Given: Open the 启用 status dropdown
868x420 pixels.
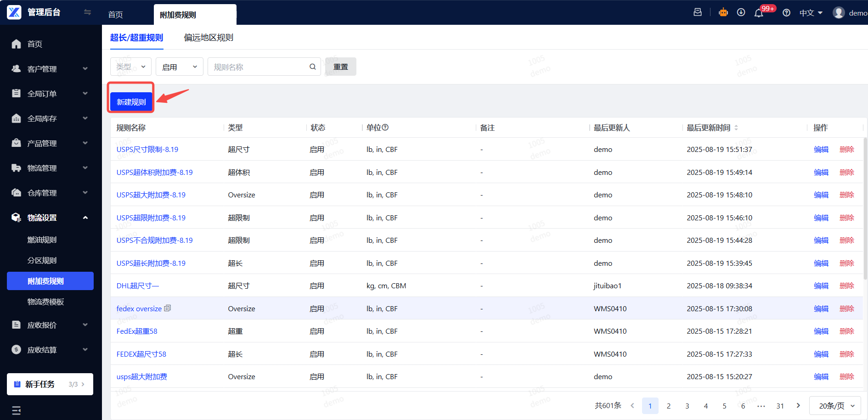Looking at the screenshot, I should click(x=179, y=67).
